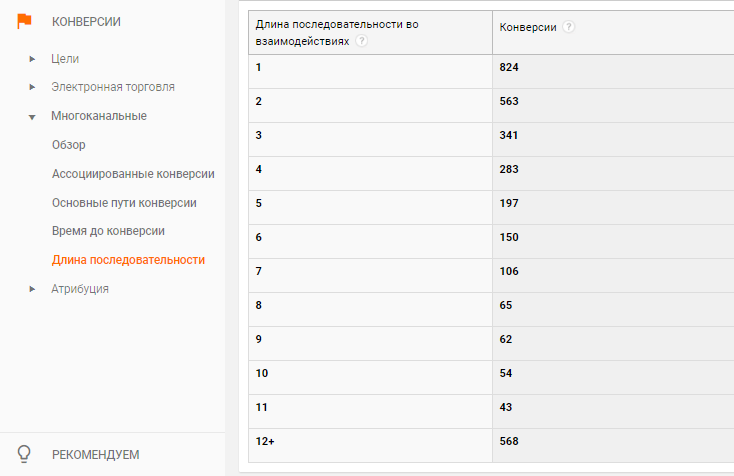Click the orange flag Conversions icon

coord(24,21)
